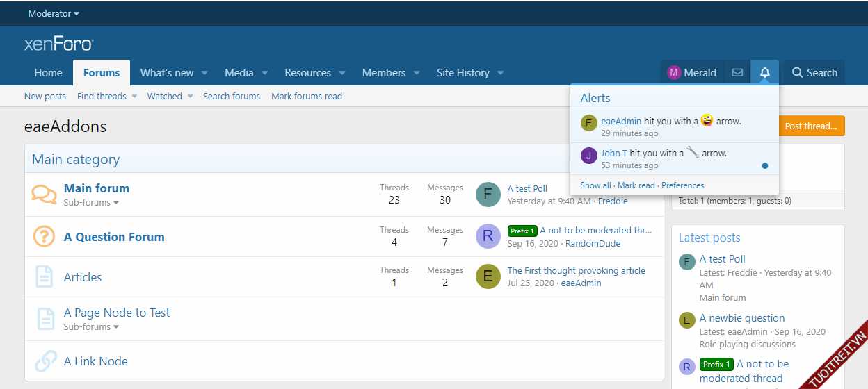Viewport: 868px width, 389px height.
Task: Click the Main forum speech bubbles icon
Action: click(x=45, y=194)
